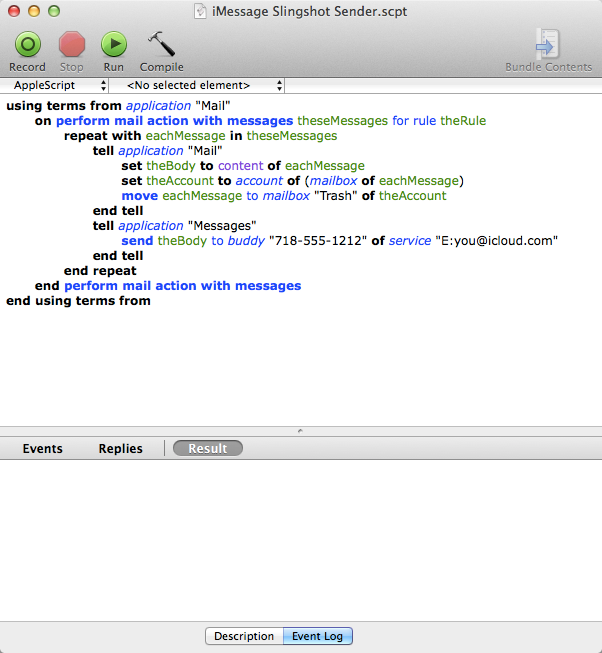Click the word content in set theBody line
The height and width of the screenshot is (653, 602).
tap(241, 166)
